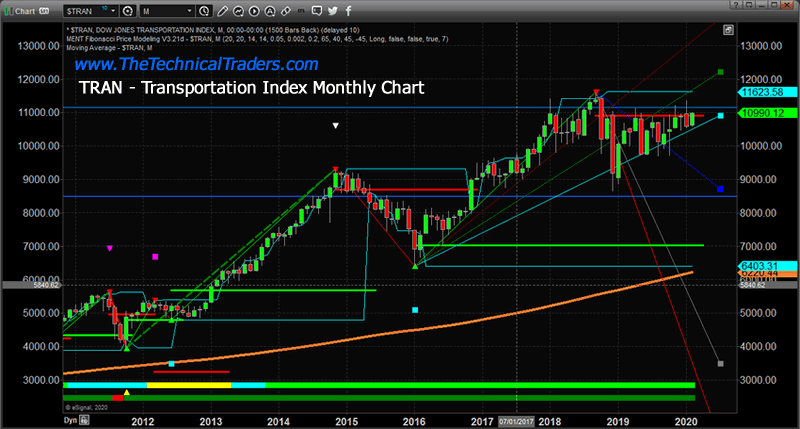Click the green projection endpoint square near 12000
The width and height of the screenshot is (800, 429).
720,72
